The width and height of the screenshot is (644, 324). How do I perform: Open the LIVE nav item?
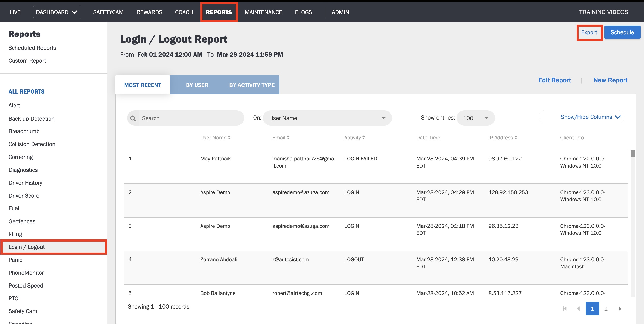tap(15, 12)
